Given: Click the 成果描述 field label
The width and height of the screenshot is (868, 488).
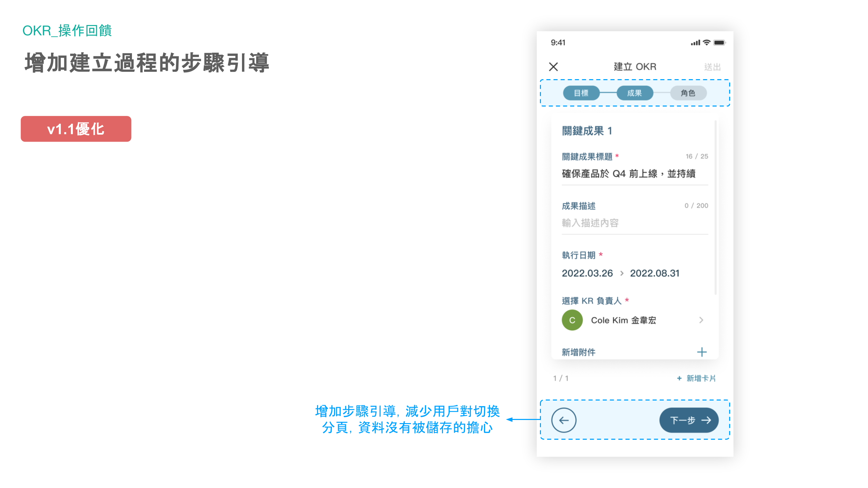Looking at the screenshot, I should pyautogui.click(x=578, y=206).
